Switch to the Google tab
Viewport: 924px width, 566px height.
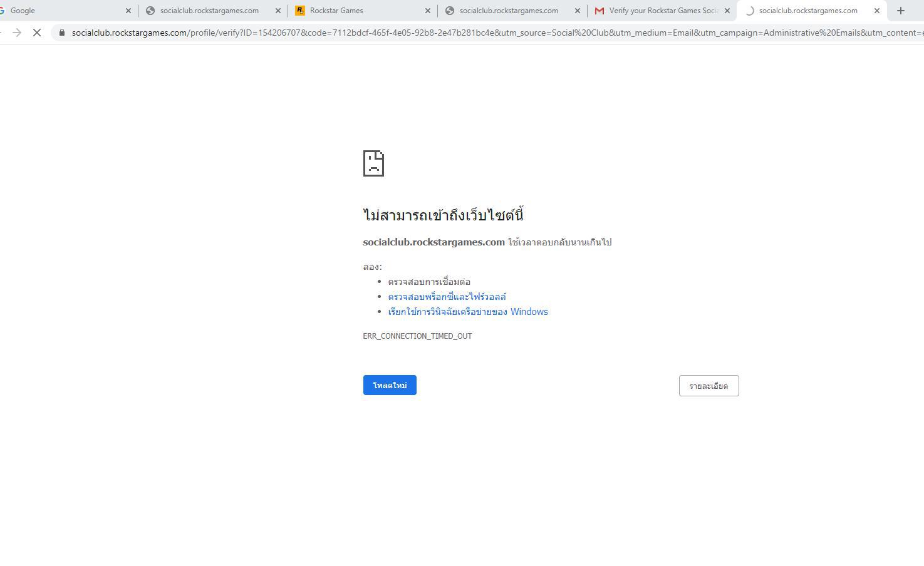pyautogui.click(x=63, y=11)
